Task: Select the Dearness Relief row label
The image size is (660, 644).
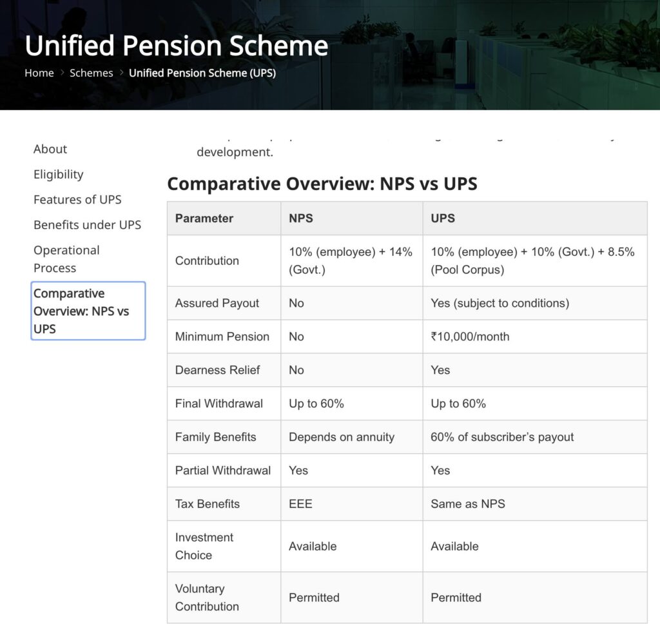Action: pos(218,370)
